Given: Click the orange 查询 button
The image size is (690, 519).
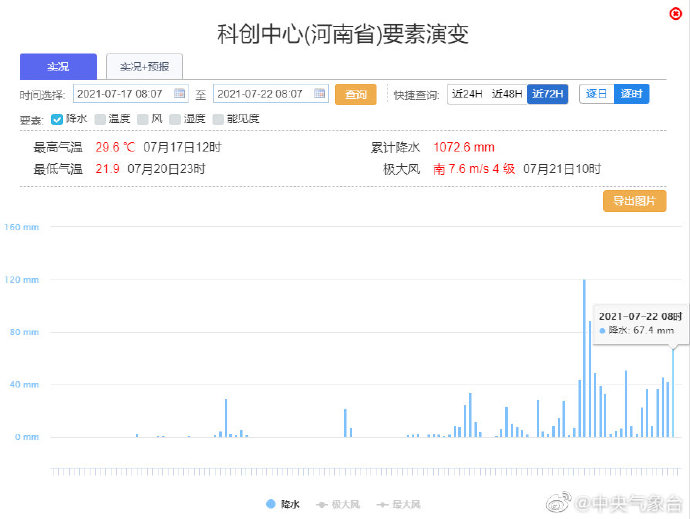Looking at the screenshot, I should [x=356, y=94].
